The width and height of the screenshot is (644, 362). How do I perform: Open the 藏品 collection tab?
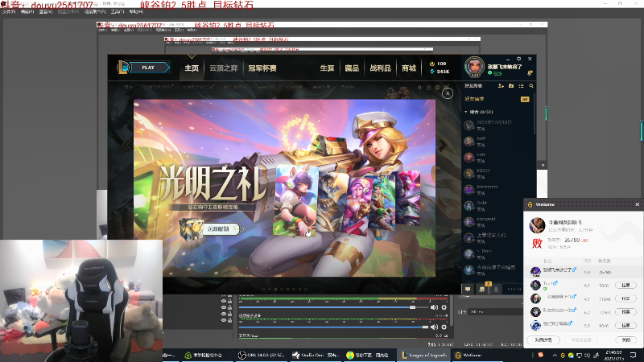(352, 68)
